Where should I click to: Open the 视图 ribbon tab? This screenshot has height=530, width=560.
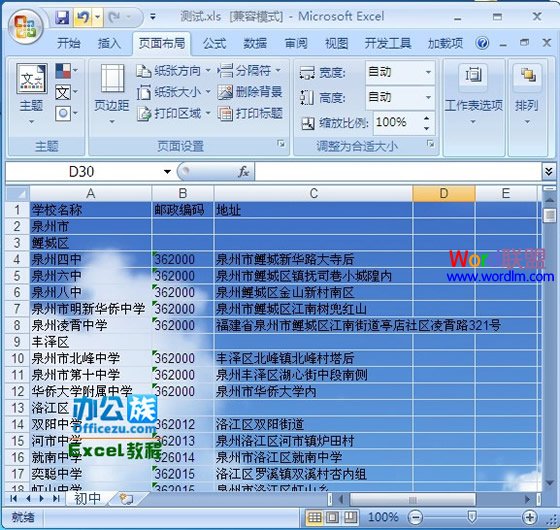(x=336, y=43)
